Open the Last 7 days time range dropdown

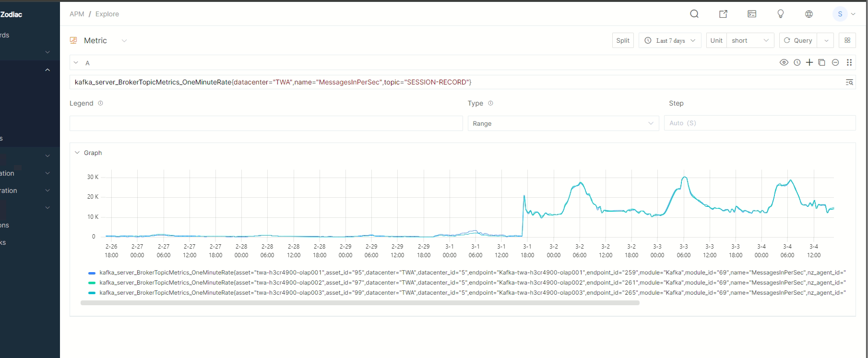click(x=670, y=41)
